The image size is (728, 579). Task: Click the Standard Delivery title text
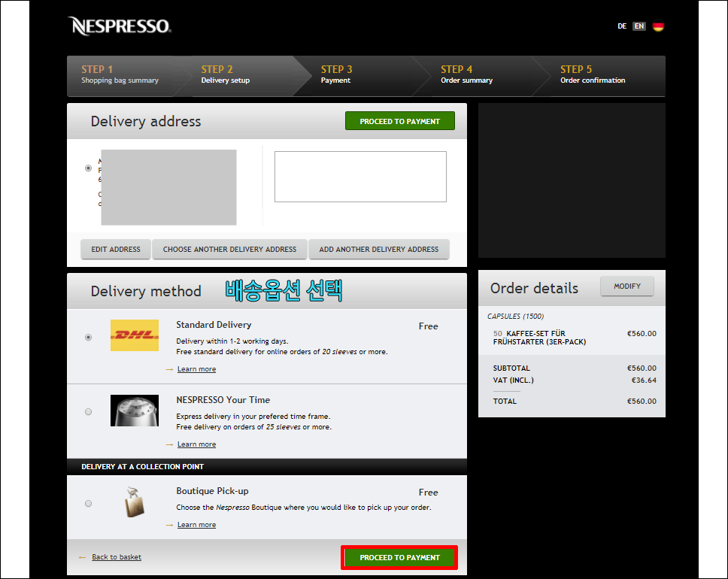(x=214, y=325)
